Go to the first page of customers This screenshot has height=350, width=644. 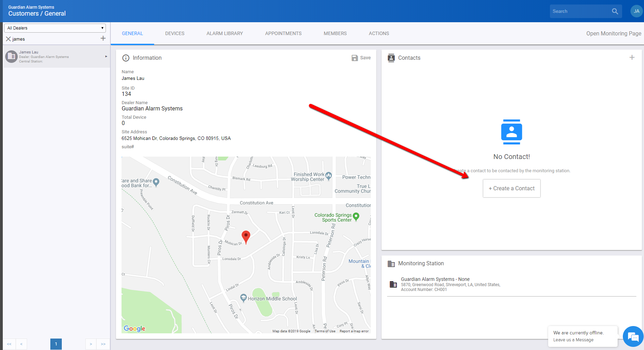click(x=9, y=344)
